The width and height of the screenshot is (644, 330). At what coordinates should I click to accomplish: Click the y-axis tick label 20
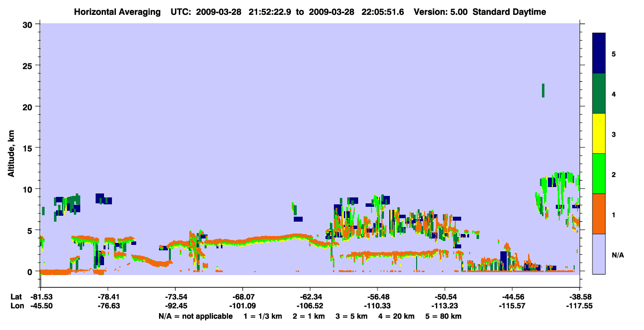(x=29, y=106)
